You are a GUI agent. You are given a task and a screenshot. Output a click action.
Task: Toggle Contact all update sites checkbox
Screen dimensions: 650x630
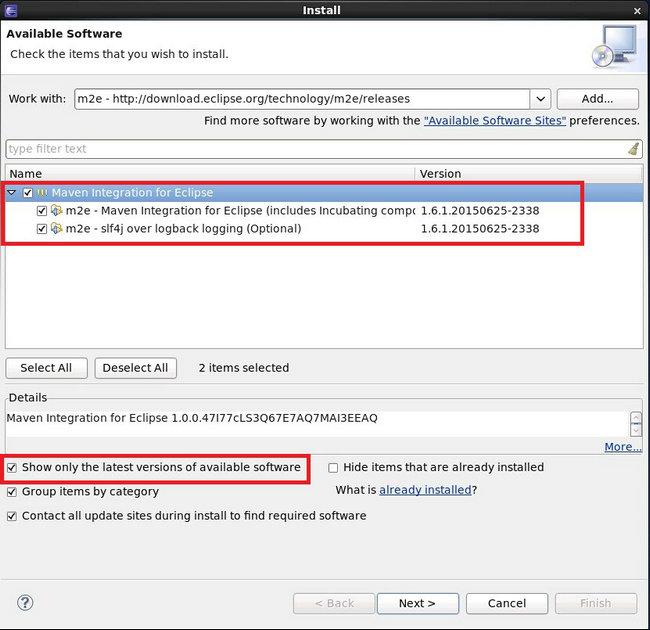(12, 516)
